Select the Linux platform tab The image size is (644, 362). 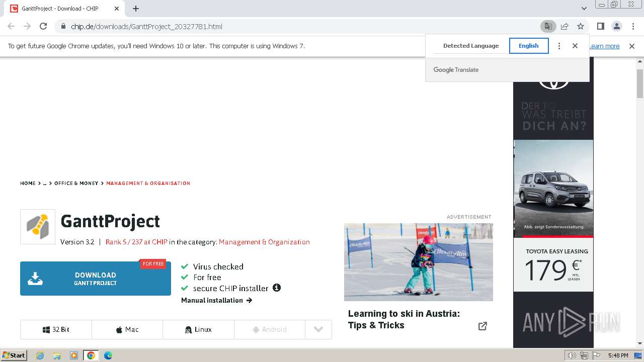click(198, 329)
